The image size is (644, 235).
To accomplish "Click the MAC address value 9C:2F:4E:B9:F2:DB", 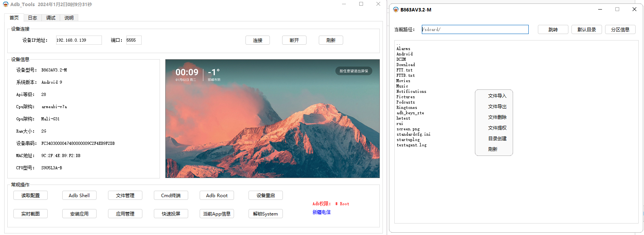I will (x=61, y=156).
